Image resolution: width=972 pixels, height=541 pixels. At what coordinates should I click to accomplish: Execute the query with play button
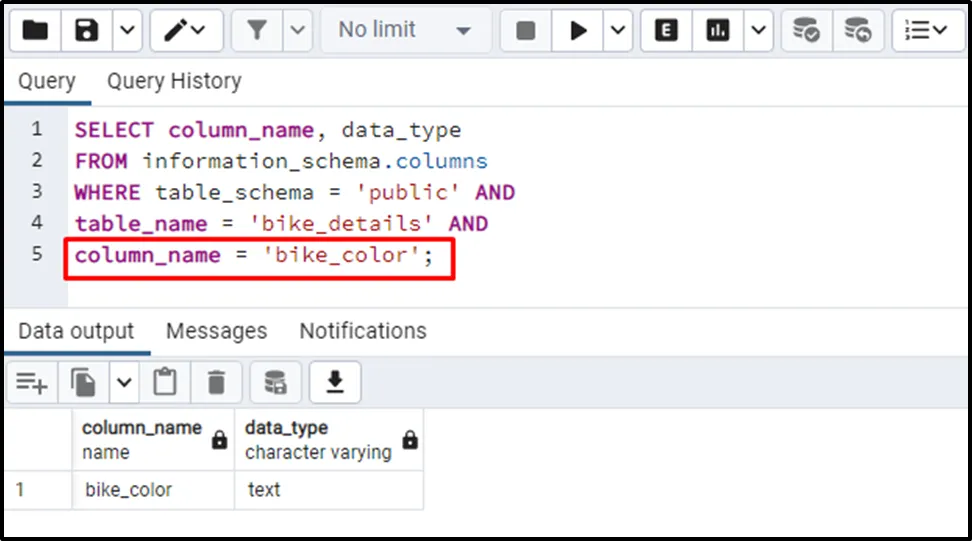point(578,31)
